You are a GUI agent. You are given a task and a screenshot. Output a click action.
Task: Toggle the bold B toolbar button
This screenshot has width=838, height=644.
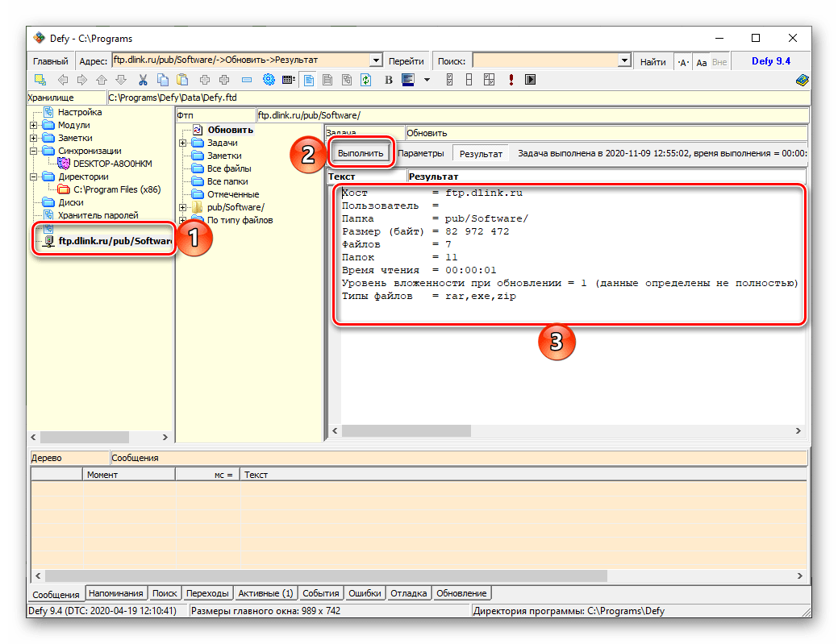(x=388, y=80)
